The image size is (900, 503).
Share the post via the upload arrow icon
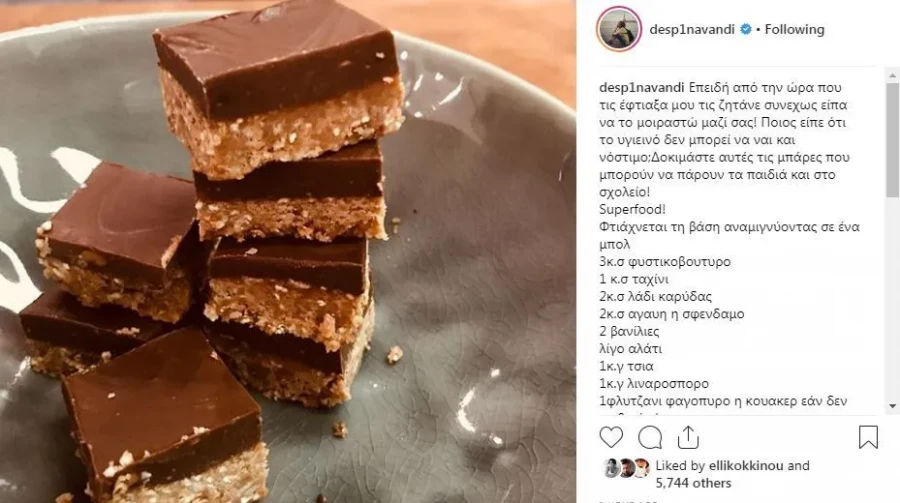click(688, 438)
